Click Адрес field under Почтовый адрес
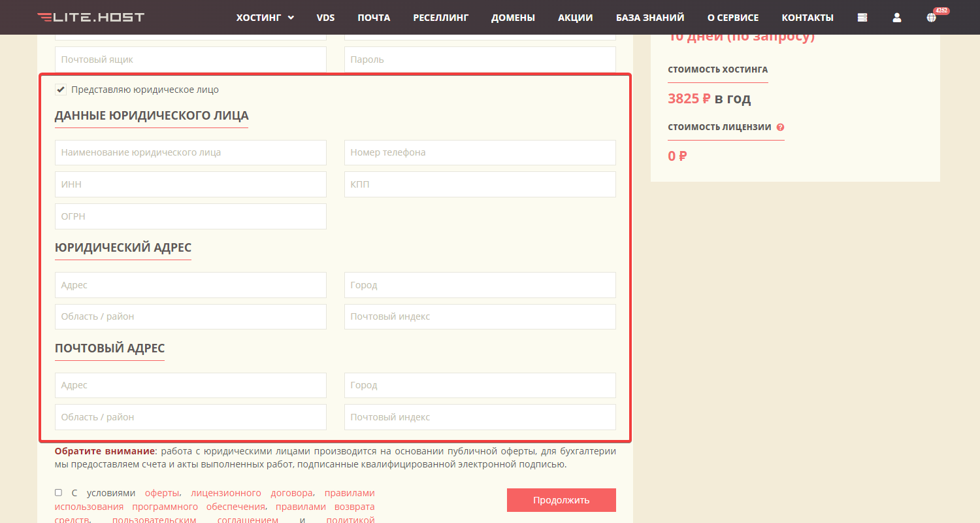 191,385
